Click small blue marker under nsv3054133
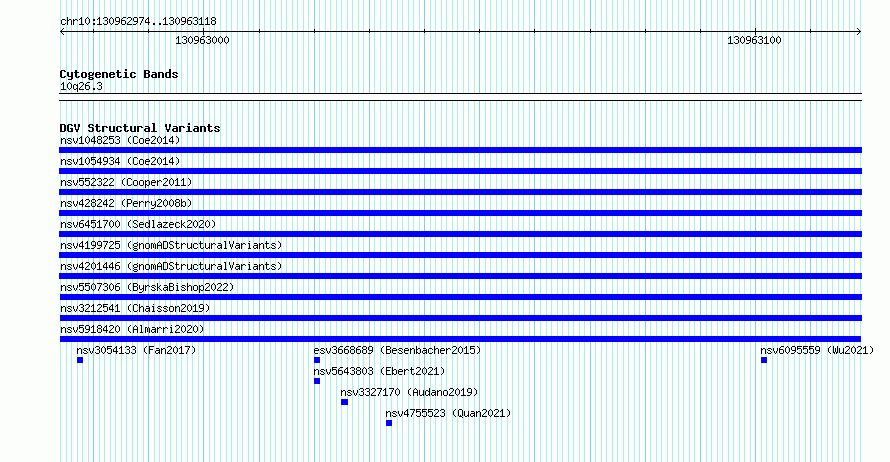The height and width of the screenshot is (462, 890). coord(80,360)
